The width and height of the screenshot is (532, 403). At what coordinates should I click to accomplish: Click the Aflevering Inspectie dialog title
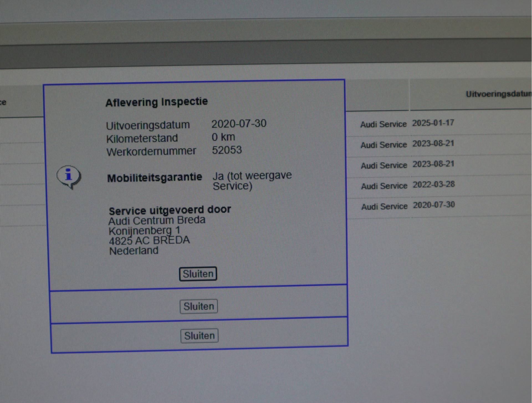pos(157,102)
